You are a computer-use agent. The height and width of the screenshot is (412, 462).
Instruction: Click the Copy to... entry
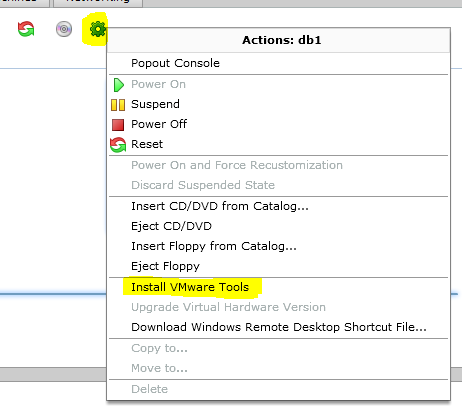159,348
